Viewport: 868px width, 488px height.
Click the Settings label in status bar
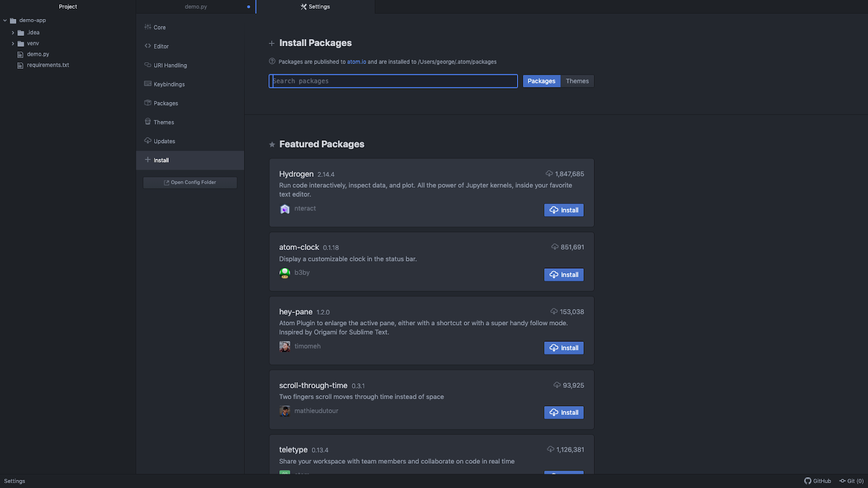pos(15,481)
